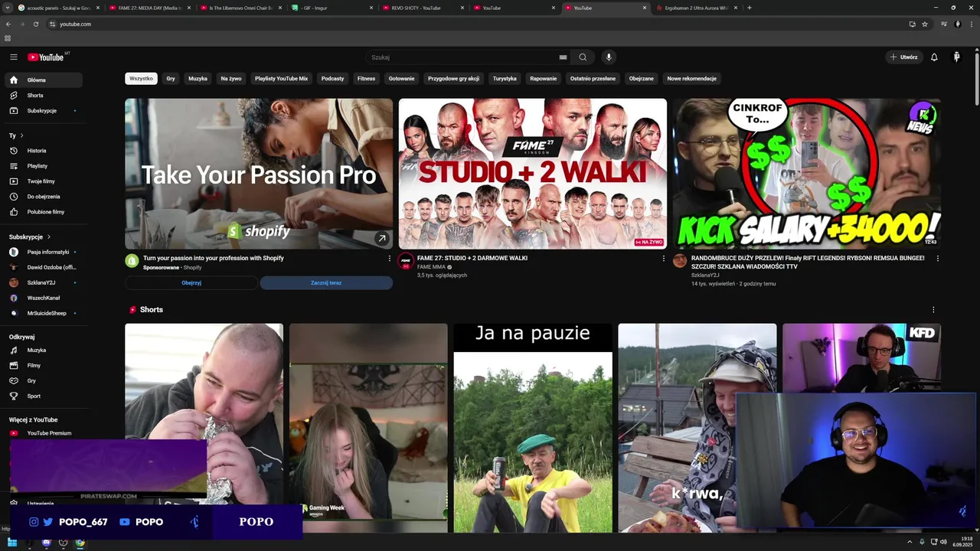Open more options for RANDOMBRUCE video
This screenshot has width=980, height=551.
coord(938,259)
